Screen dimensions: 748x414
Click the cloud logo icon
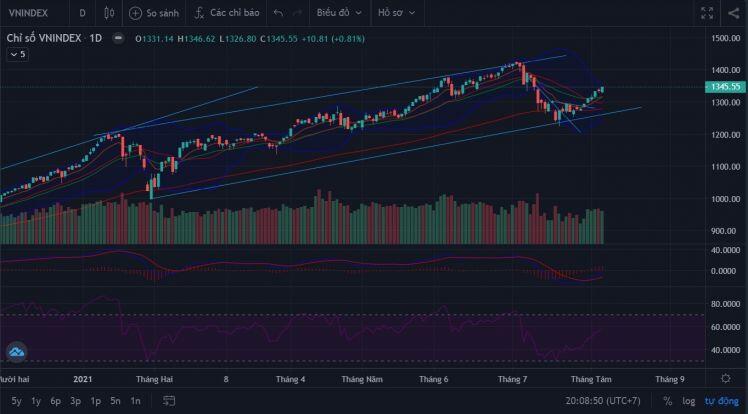coord(16,352)
